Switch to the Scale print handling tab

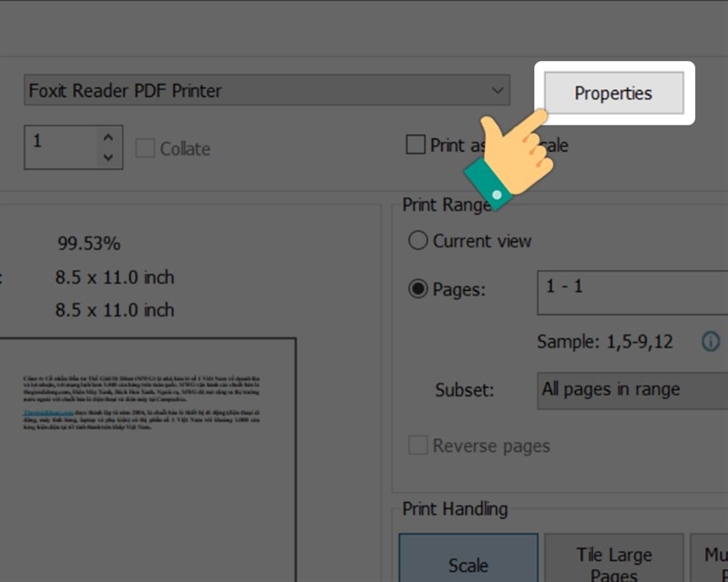pyautogui.click(x=468, y=562)
